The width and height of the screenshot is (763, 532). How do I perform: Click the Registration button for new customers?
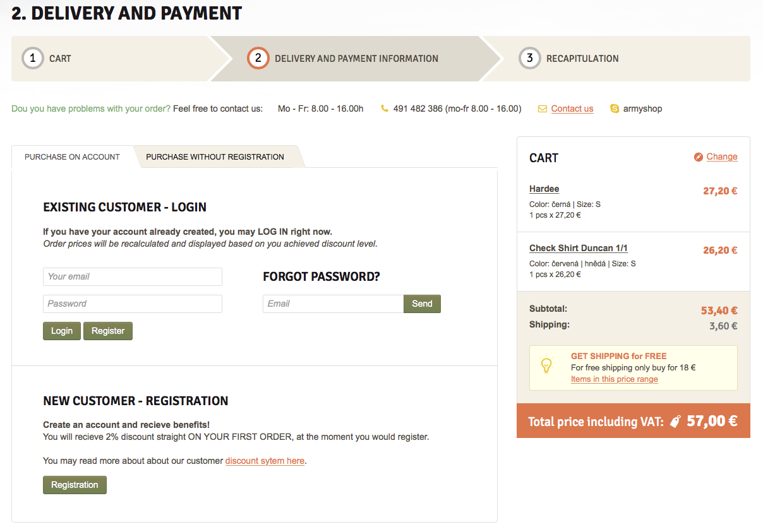coord(75,485)
